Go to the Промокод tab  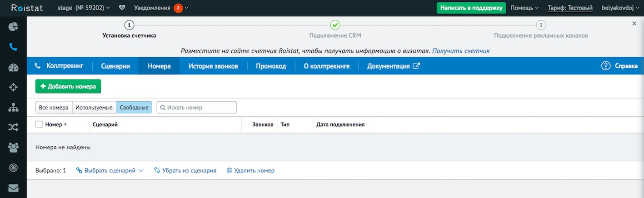click(x=271, y=66)
